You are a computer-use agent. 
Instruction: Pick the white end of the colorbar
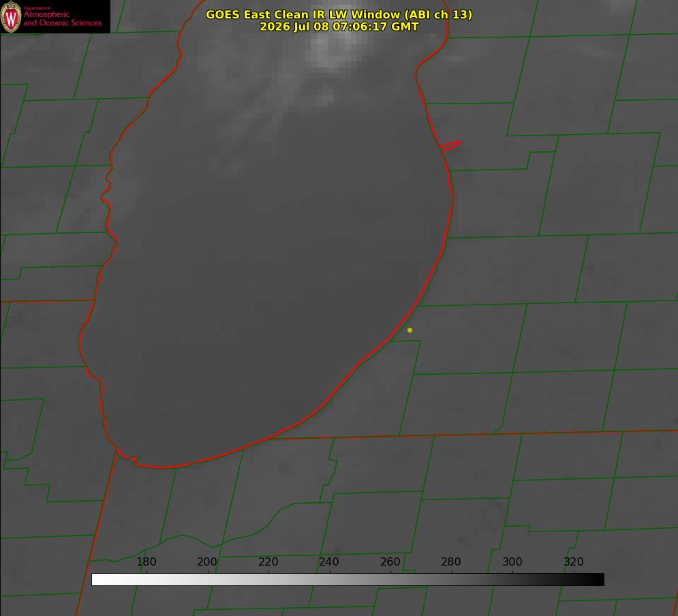pyautogui.click(x=97, y=580)
